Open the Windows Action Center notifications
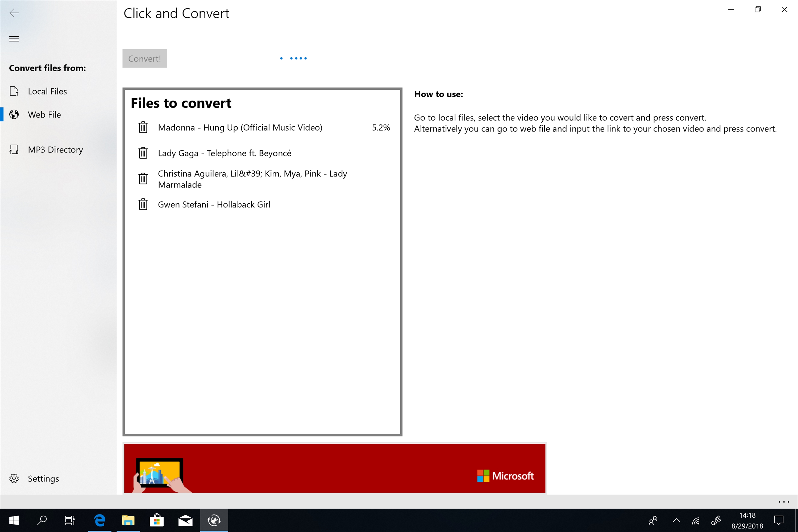The image size is (798, 532). pos(778,520)
